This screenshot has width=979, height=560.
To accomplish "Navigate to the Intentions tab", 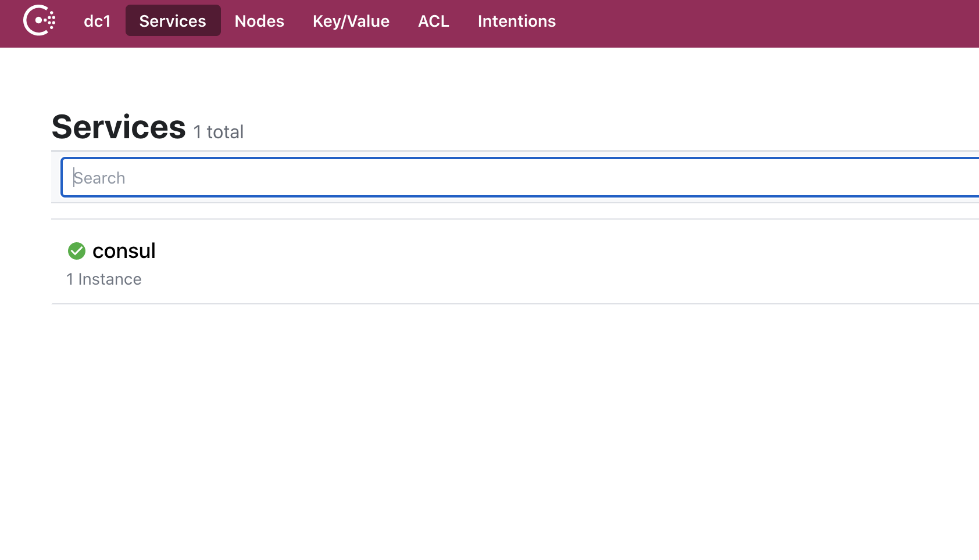I will (x=517, y=21).
